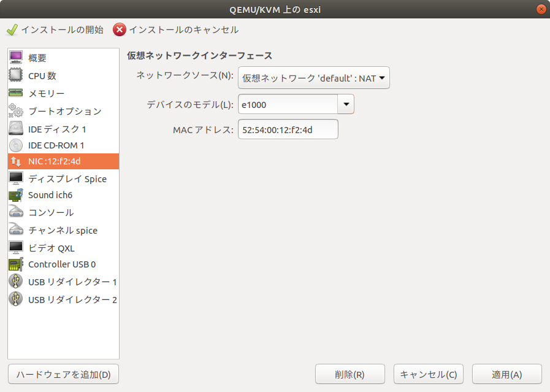Select the Controller USB 0 card icon

coord(16,264)
